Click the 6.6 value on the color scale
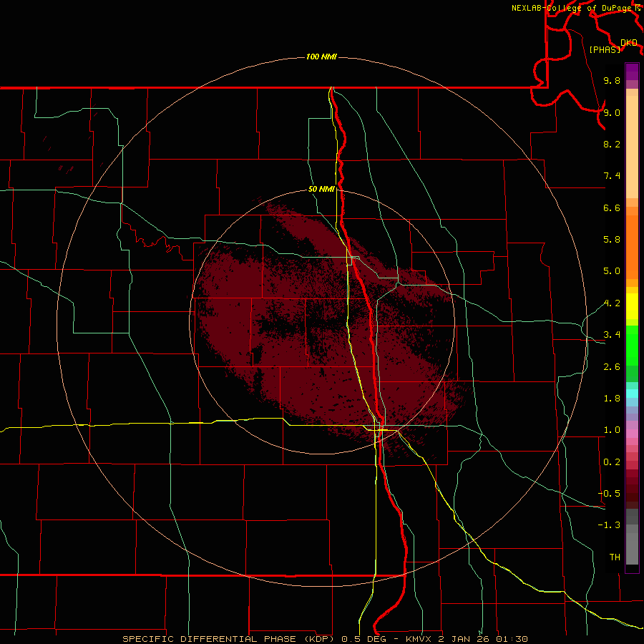The width and height of the screenshot is (644, 644). [x=612, y=208]
